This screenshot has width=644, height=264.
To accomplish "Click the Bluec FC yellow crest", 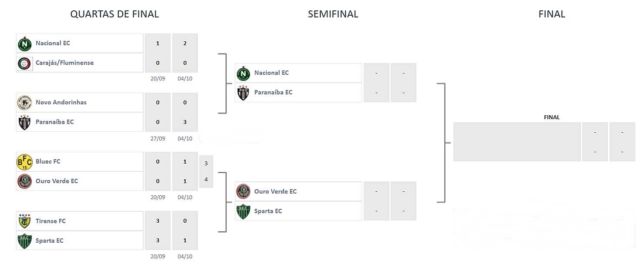I will tap(24, 162).
